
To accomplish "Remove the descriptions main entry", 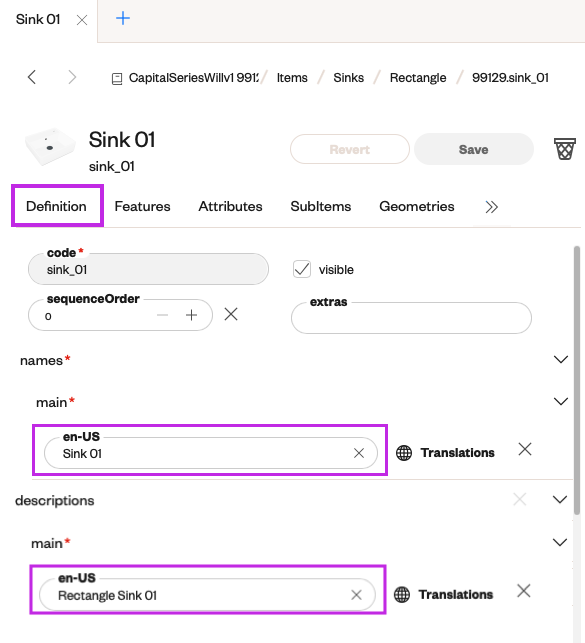I will 524,591.
